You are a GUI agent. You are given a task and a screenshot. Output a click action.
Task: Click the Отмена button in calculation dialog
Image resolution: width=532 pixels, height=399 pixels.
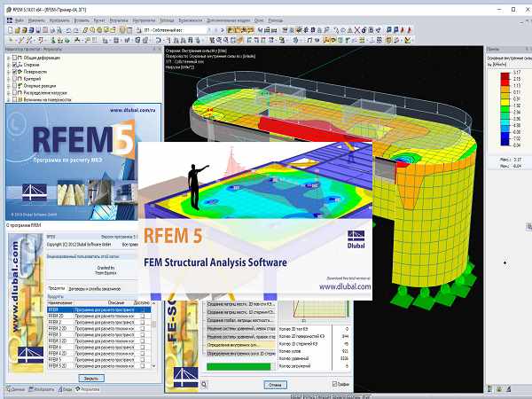(x=275, y=385)
